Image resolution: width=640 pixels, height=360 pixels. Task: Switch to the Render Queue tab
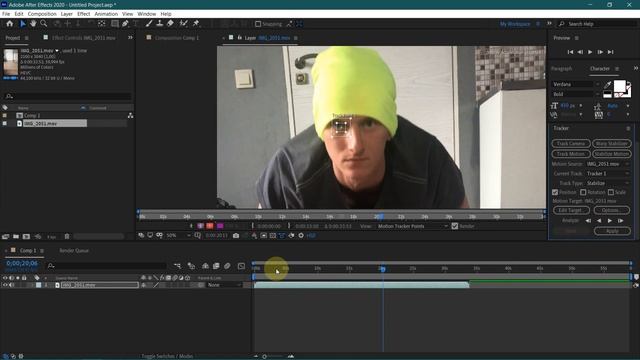(x=74, y=251)
